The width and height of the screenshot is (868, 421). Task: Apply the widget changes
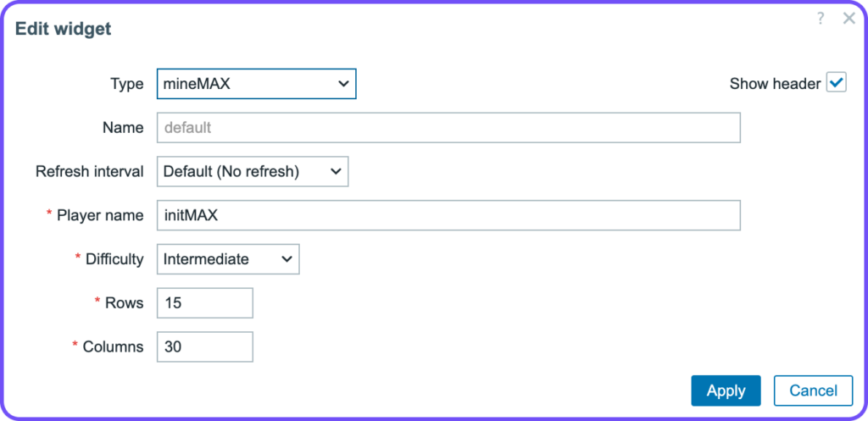[x=726, y=391]
